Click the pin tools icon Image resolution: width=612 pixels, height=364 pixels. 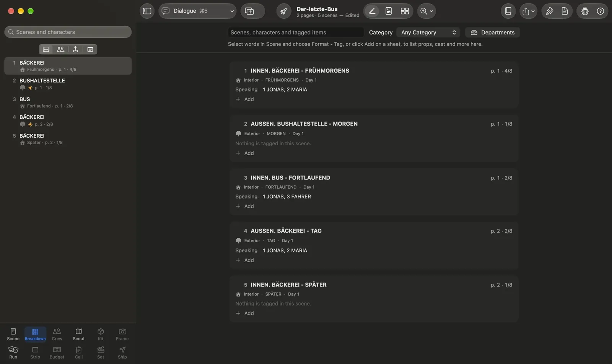549,11
